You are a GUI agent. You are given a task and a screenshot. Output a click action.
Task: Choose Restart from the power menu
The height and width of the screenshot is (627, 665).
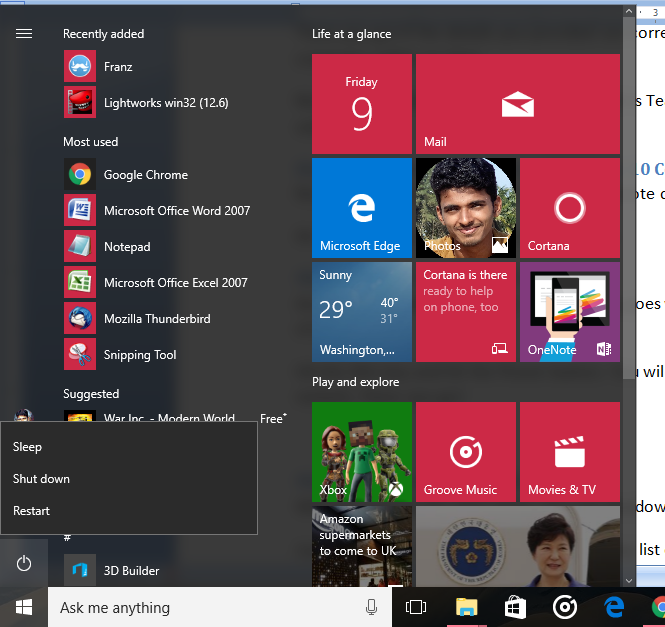pyautogui.click(x=129, y=510)
